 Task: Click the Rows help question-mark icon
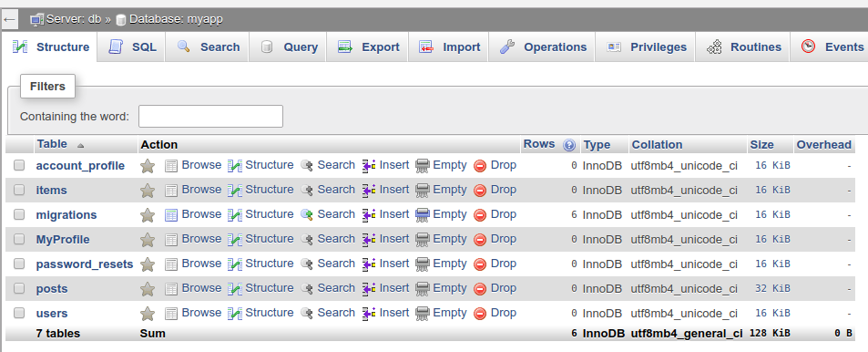(569, 145)
